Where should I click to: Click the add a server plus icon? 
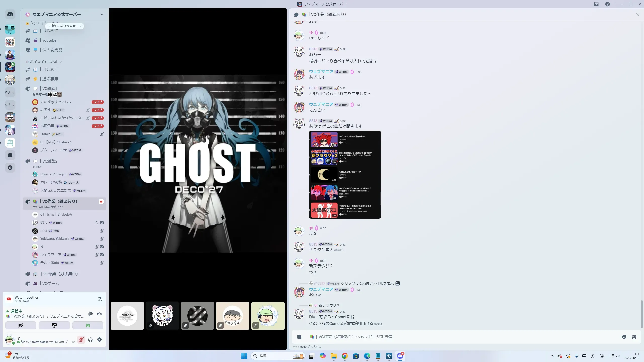click(x=10, y=155)
